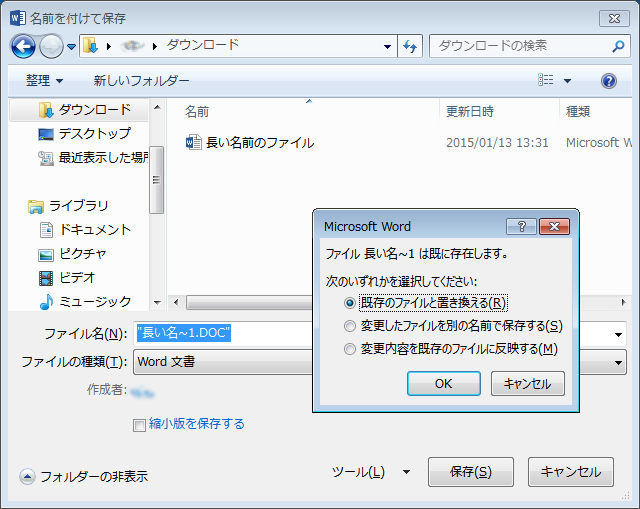Click the 最近表示した場所 icon

pos(46,158)
